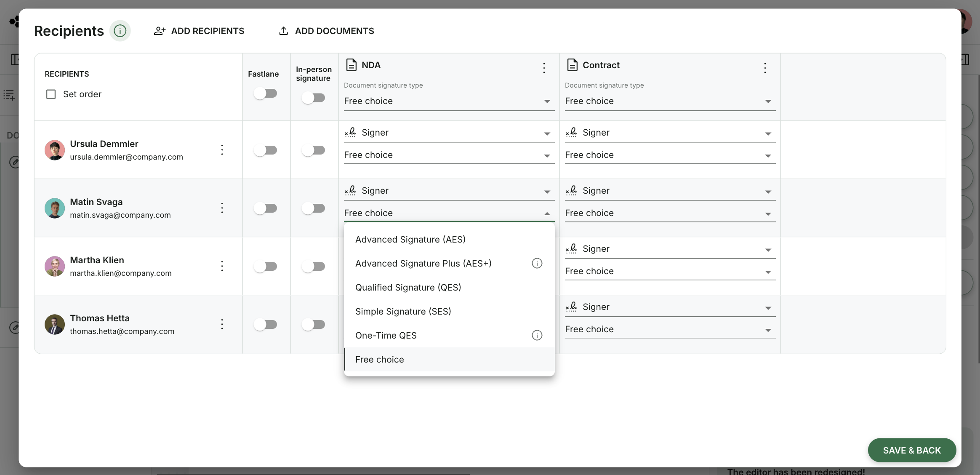
Task: Expand Thomas Hetta's Contract Free choice dropdown
Action: (670, 329)
